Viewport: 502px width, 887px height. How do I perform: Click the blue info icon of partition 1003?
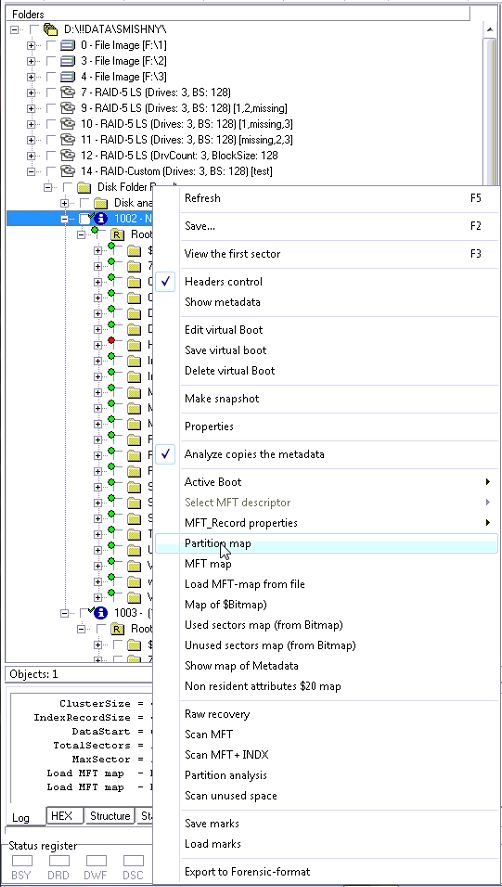101,613
